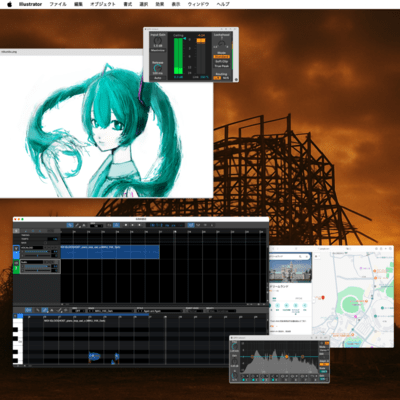Select the highlighted orange band node on EQ curve

pos(286,357)
